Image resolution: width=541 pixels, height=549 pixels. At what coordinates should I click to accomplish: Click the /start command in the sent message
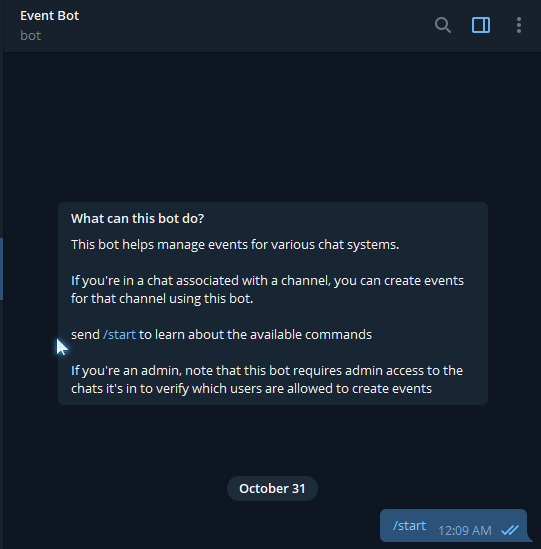[x=409, y=526]
